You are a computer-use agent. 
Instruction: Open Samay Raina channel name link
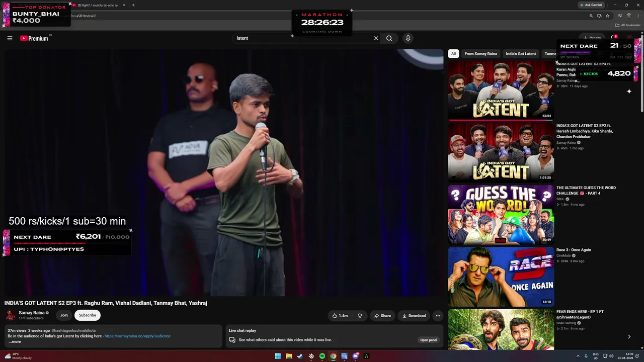pos(32,313)
